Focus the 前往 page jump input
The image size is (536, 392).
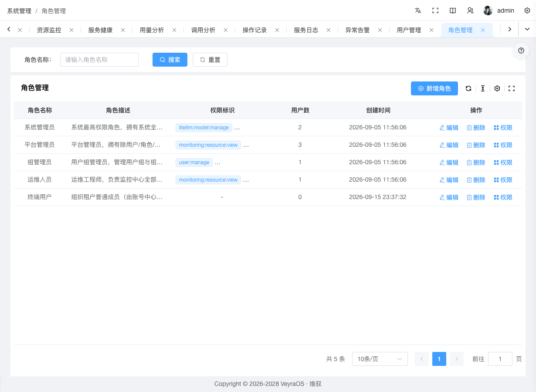click(x=500, y=359)
